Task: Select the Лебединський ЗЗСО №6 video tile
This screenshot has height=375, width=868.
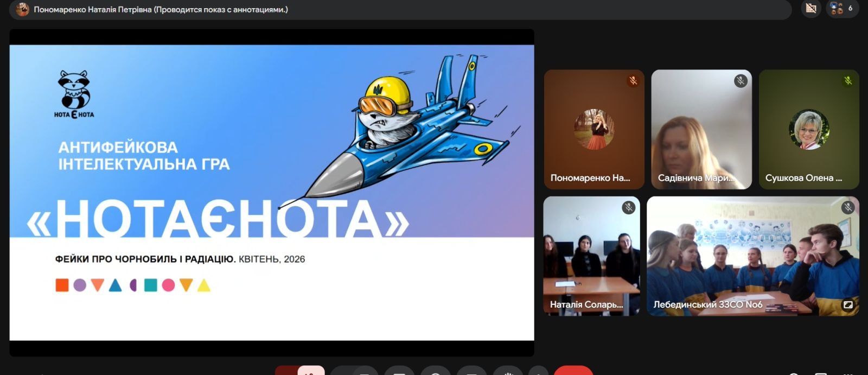Action: click(752, 256)
